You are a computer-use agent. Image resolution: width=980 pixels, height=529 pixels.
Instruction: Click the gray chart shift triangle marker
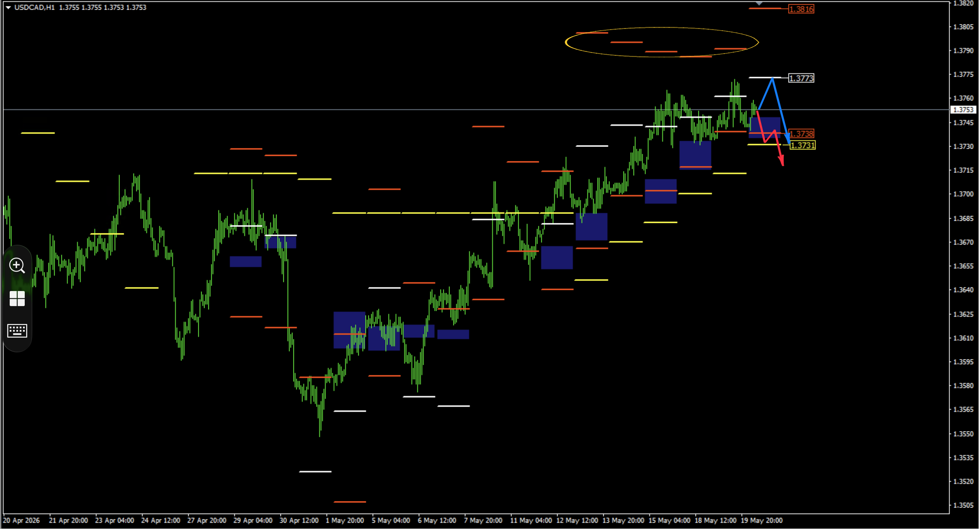click(x=759, y=4)
